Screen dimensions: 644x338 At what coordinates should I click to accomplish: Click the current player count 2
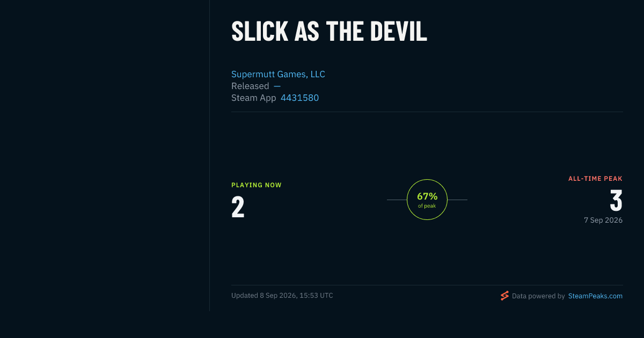[238, 207]
